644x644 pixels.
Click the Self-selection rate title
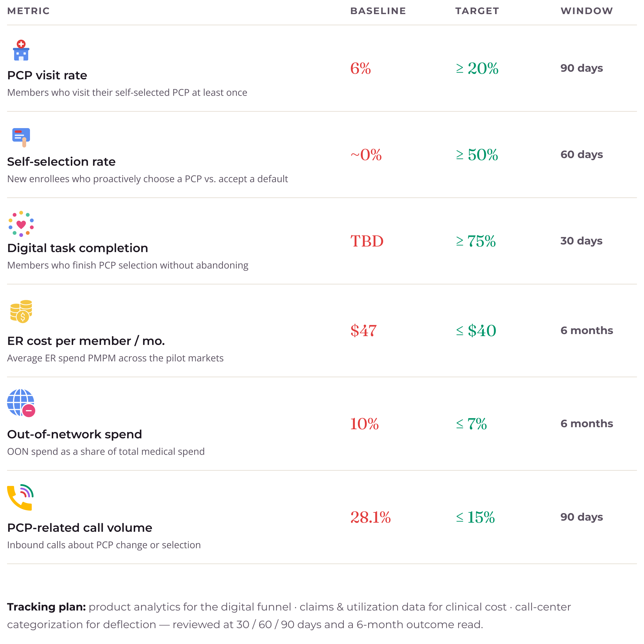(x=61, y=162)
